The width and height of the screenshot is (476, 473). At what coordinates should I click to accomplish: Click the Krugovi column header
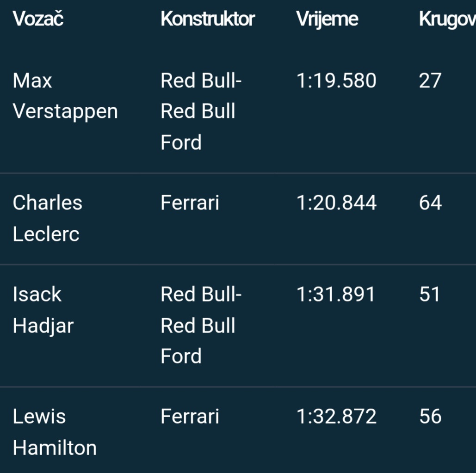point(447,19)
